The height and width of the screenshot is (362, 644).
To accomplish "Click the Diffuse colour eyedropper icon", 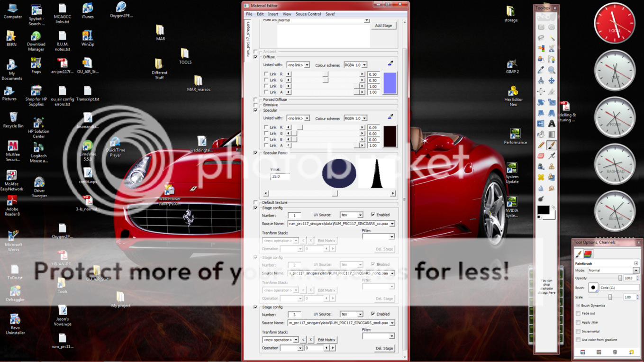I will pos(390,63).
